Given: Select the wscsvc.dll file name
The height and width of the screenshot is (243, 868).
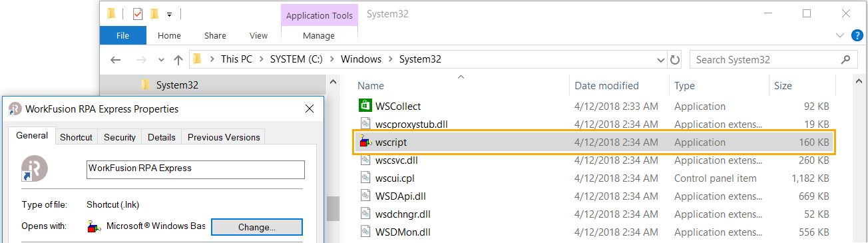Looking at the screenshot, I should [397, 160].
